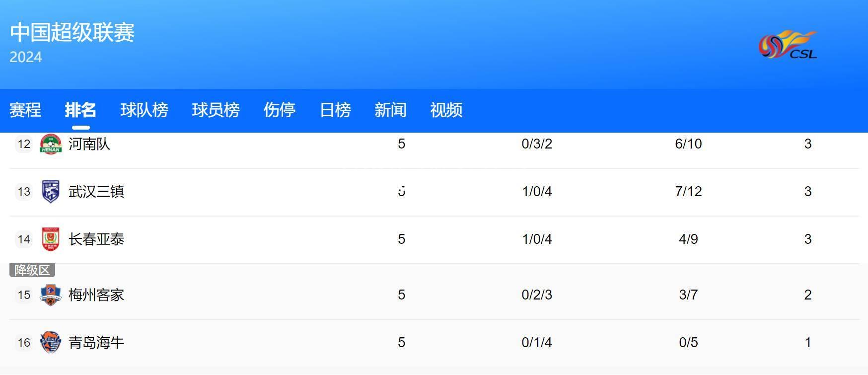Open team page for 河南队
This screenshot has width=868, height=375.
[89, 144]
